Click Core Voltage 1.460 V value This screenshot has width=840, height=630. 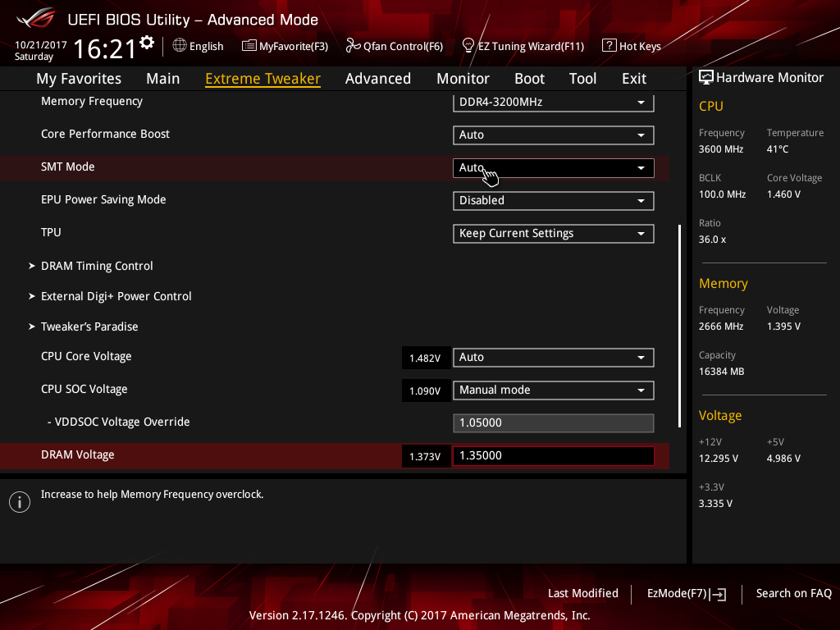point(783,194)
